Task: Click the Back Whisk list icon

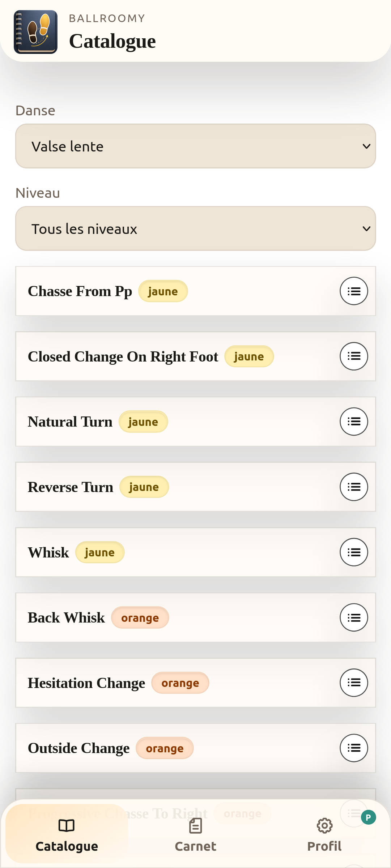Action: (x=354, y=617)
